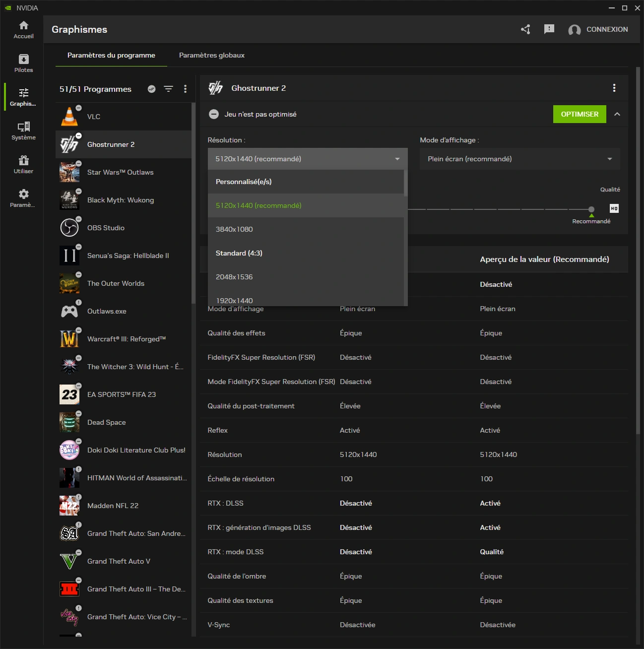Open the Pilotes drivers section
Screen dimensions: 644x649
pos(23,64)
